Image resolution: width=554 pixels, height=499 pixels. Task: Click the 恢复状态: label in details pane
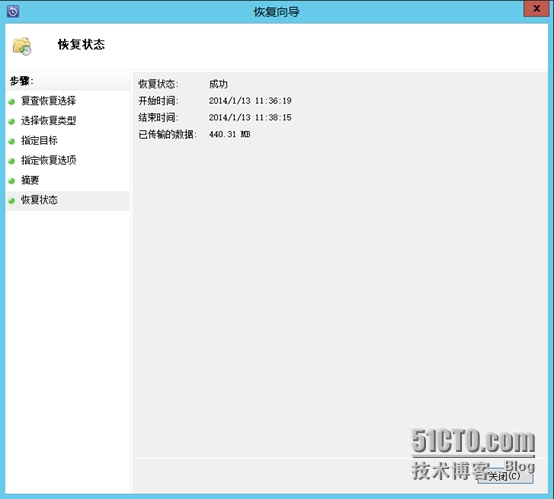pyautogui.click(x=158, y=84)
